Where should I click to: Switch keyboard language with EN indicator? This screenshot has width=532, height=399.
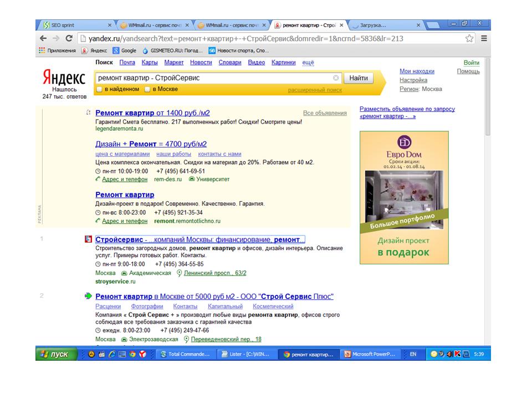tap(413, 354)
